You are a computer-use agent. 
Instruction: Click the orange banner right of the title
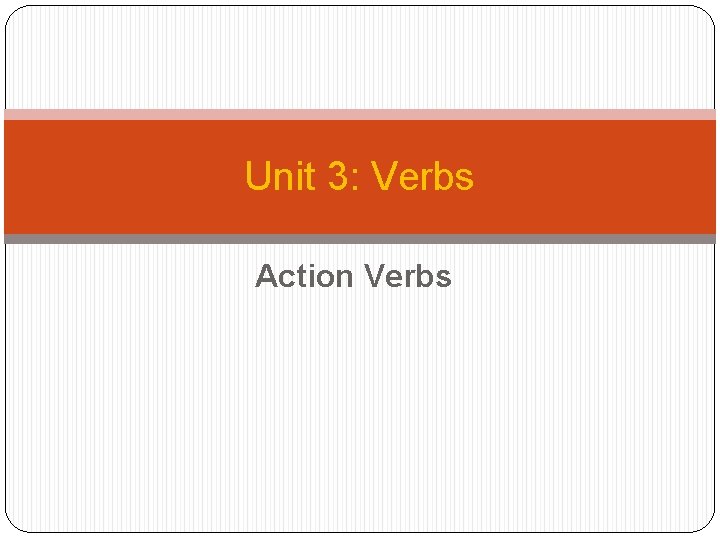point(600,177)
